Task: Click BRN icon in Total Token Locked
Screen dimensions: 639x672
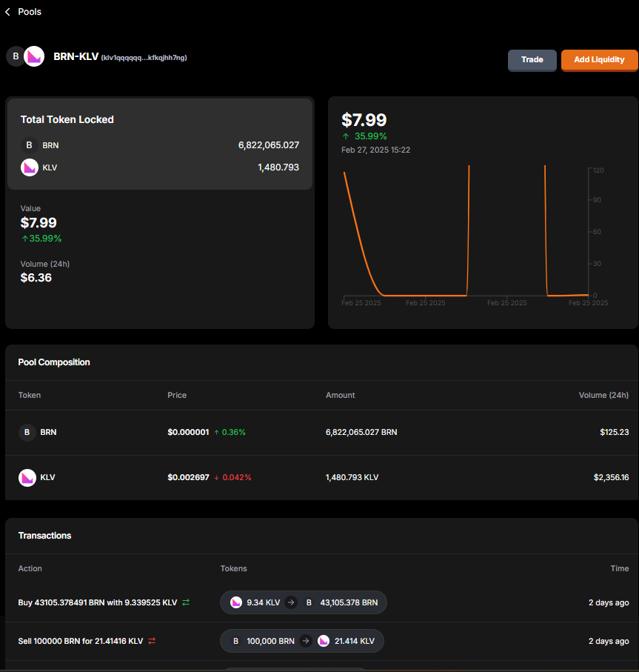Action: [29, 145]
